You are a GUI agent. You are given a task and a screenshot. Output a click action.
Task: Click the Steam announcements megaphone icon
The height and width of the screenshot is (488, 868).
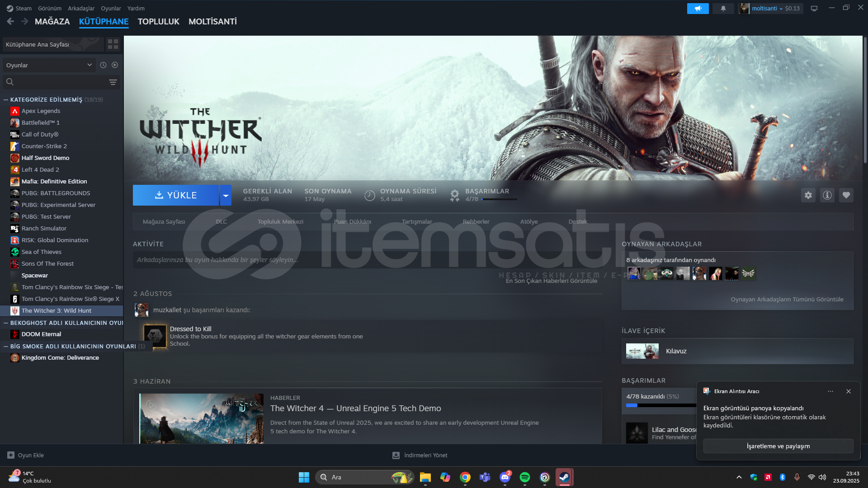(x=698, y=9)
